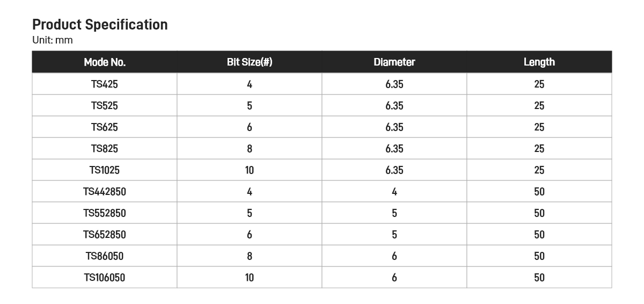This screenshot has width=644, height=304.
Task: Click the bit size value in TS1025 row
Action: point(250,170)
